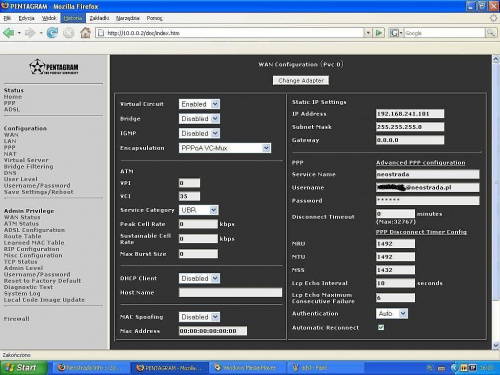Image resolution: width=500 pixels, height=375 pixels.
Task: Switch to Windows Media Player taskbar button
Action: tap(248, 368)
